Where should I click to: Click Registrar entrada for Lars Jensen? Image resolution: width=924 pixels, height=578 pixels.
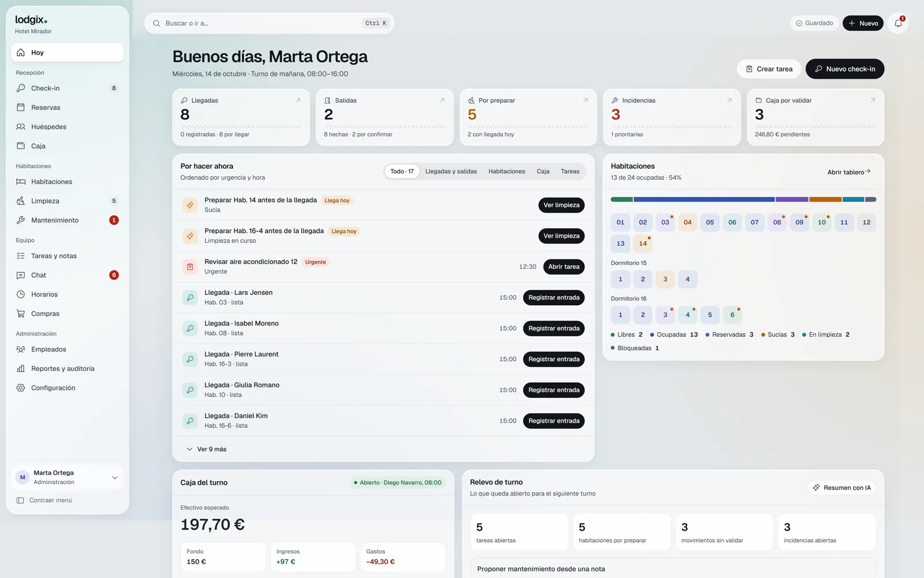point(554,298)
